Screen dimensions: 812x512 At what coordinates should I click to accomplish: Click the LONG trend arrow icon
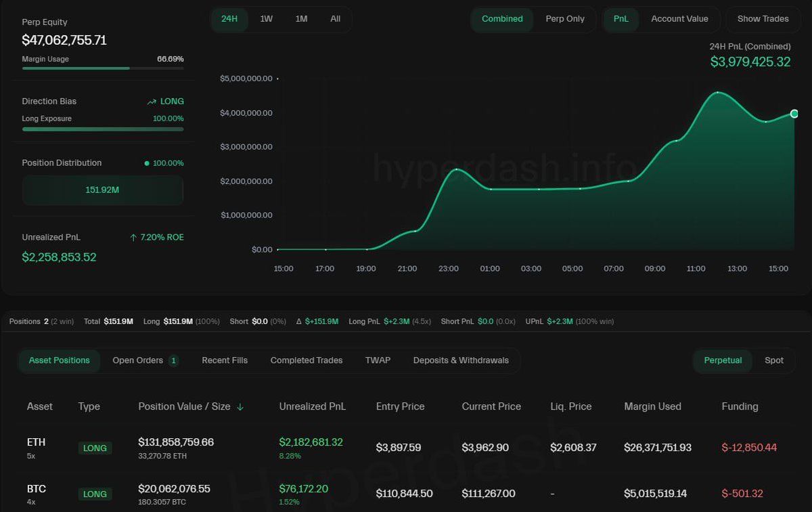[152, 102]
